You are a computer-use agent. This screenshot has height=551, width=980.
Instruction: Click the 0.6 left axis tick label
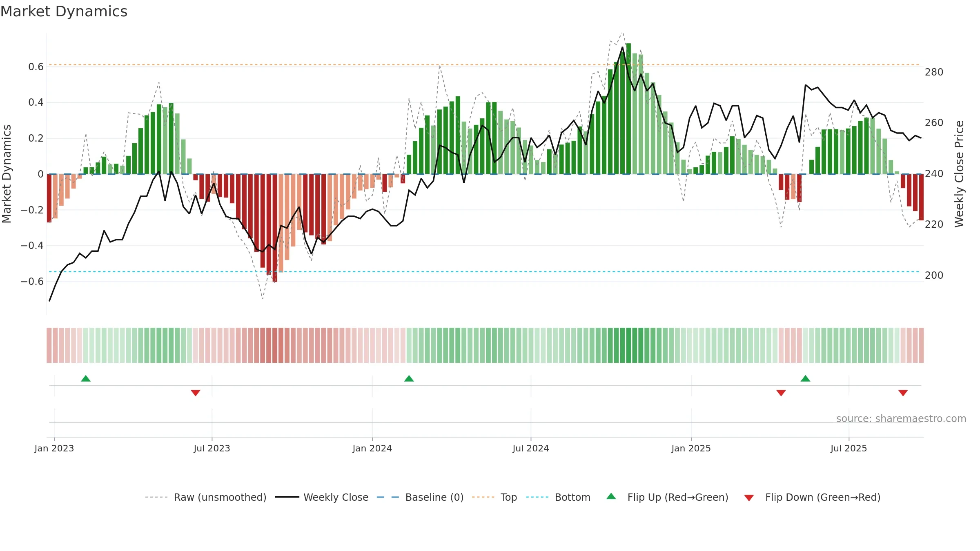[36, 67]
